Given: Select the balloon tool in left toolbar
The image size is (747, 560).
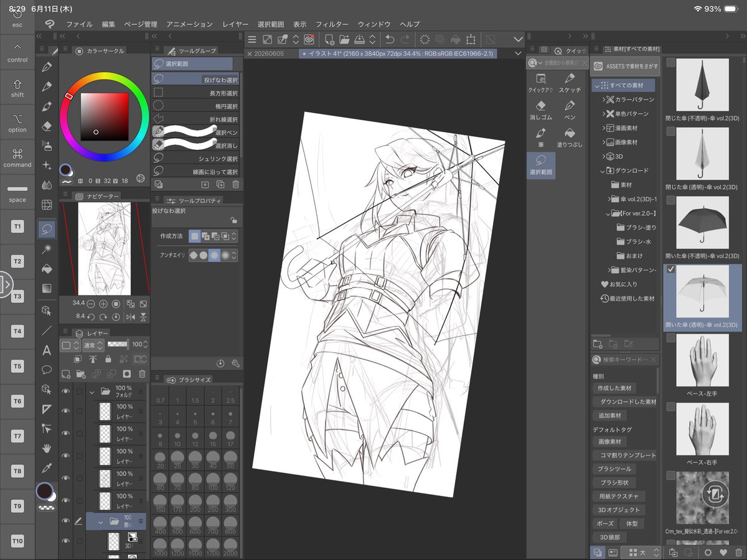Looking at the screenshot, I should pyautogui.click(x=47, y=369).
